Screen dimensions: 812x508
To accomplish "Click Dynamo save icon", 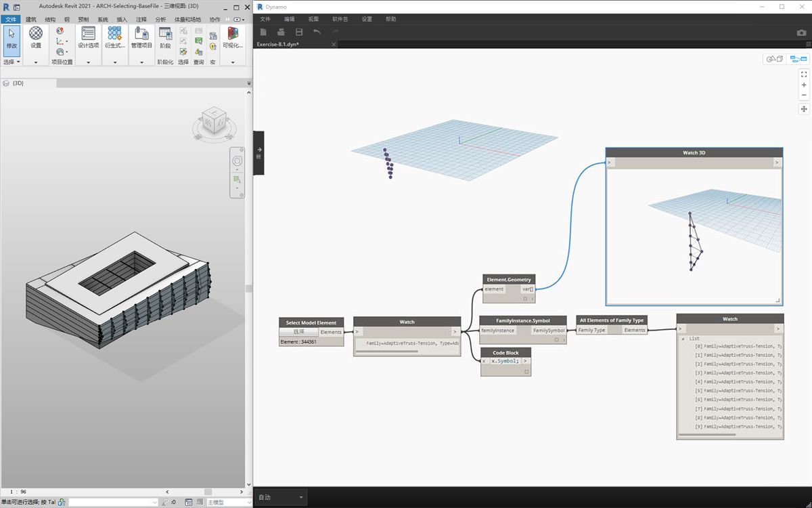I will (299, 32).
